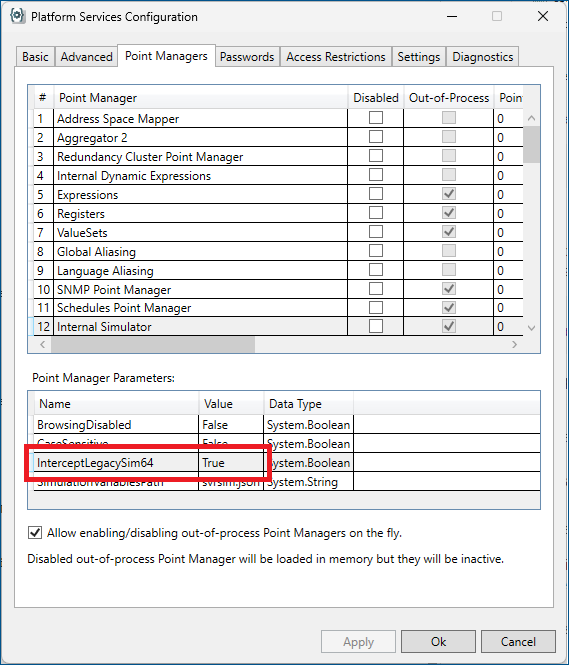
Task: Tick Disabled for Redundancy Cluster Point Manager
Action: coord(376,156)
